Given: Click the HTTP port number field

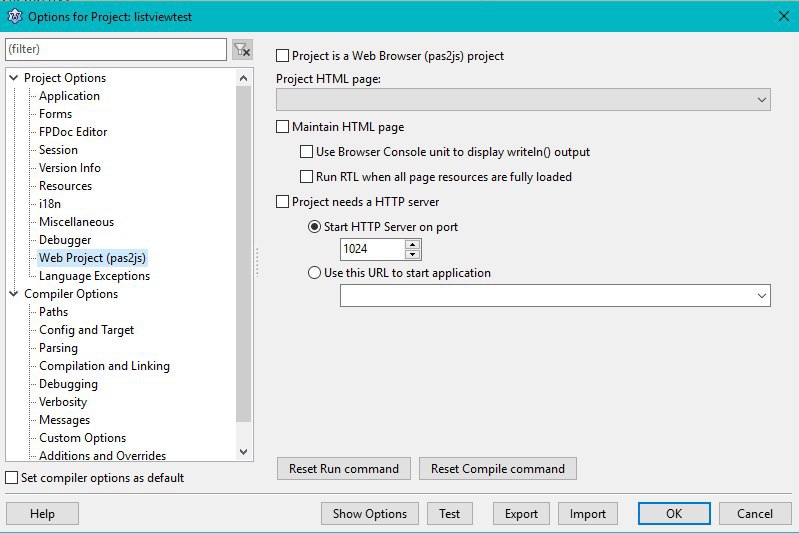Looking at the screenshot, I should tap(372, 249).
